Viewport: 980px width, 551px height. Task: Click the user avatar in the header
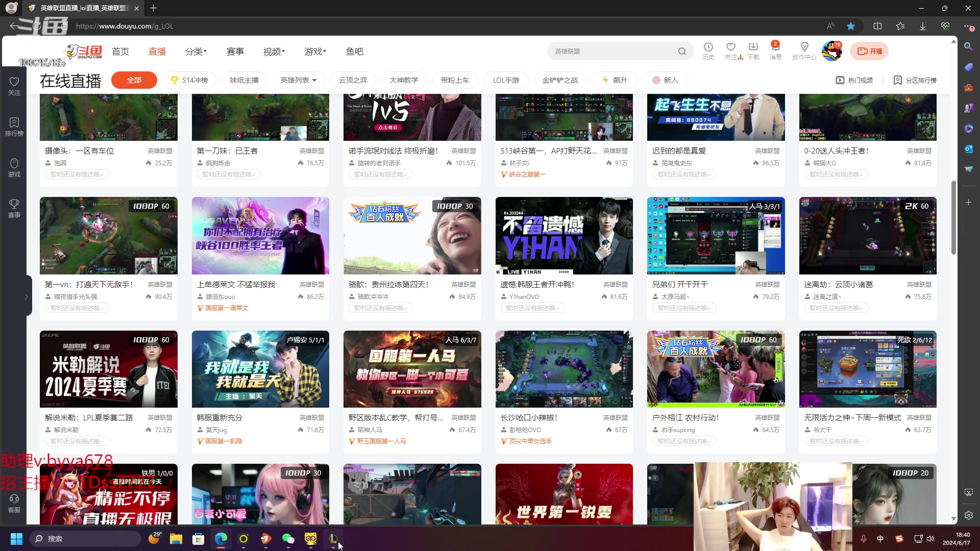(832, 51)
